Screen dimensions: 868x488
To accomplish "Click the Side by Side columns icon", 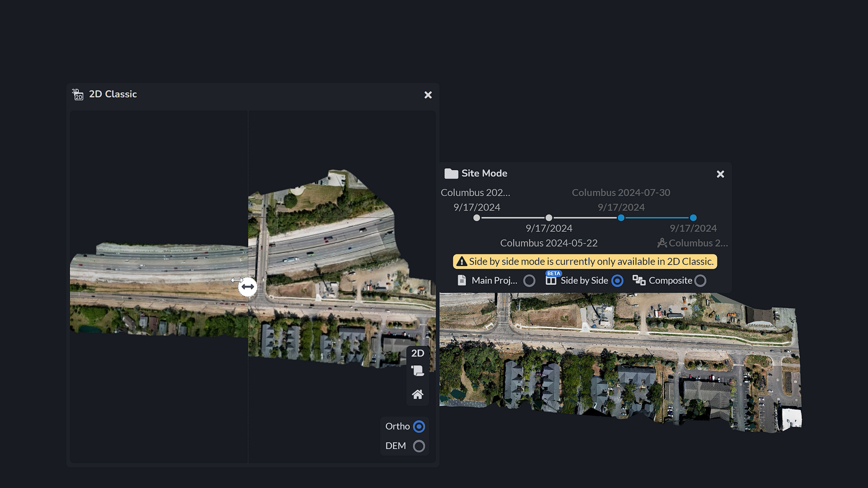I will 551,280.
